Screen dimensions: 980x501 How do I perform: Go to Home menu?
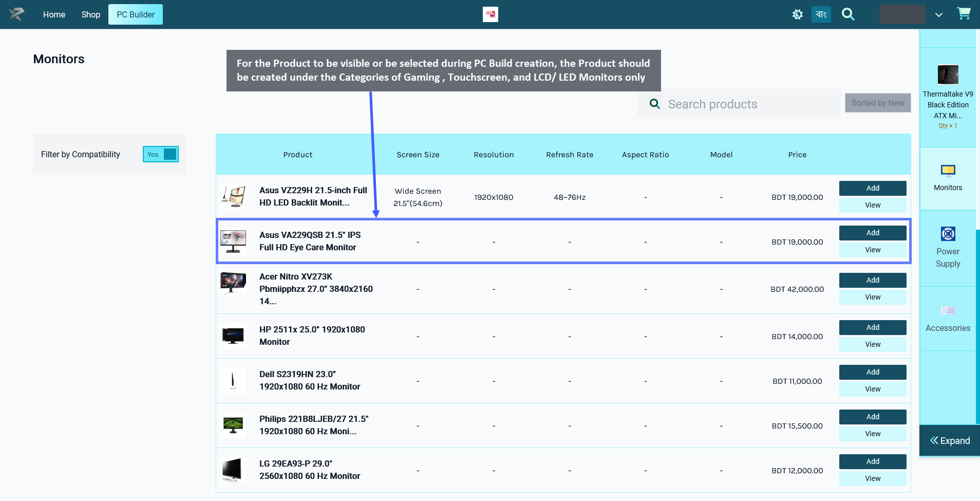tap(54, 14)
